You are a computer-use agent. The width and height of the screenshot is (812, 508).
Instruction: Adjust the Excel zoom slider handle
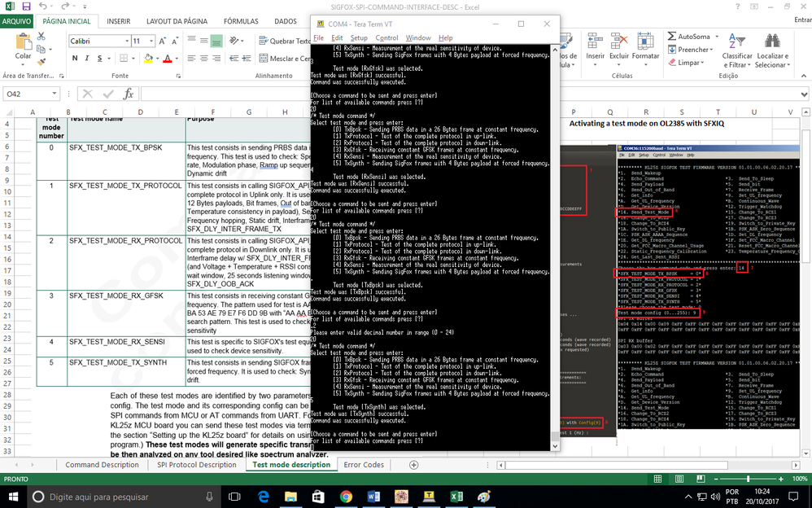click(x=748, y=479)
